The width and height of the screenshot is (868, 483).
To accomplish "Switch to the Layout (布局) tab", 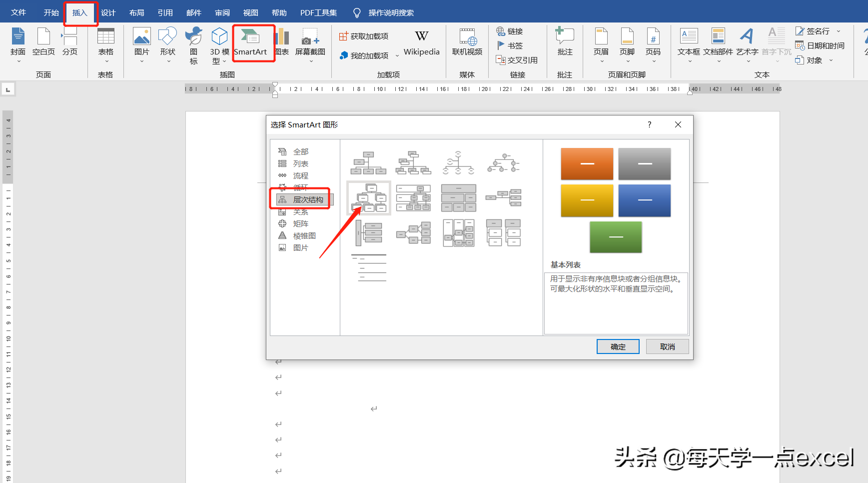I will (136, 12).
